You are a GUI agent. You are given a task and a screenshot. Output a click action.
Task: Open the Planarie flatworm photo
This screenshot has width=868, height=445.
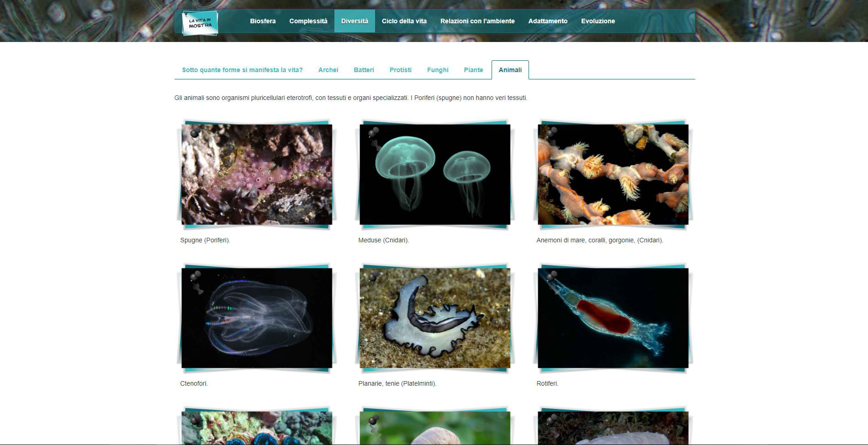435,318
